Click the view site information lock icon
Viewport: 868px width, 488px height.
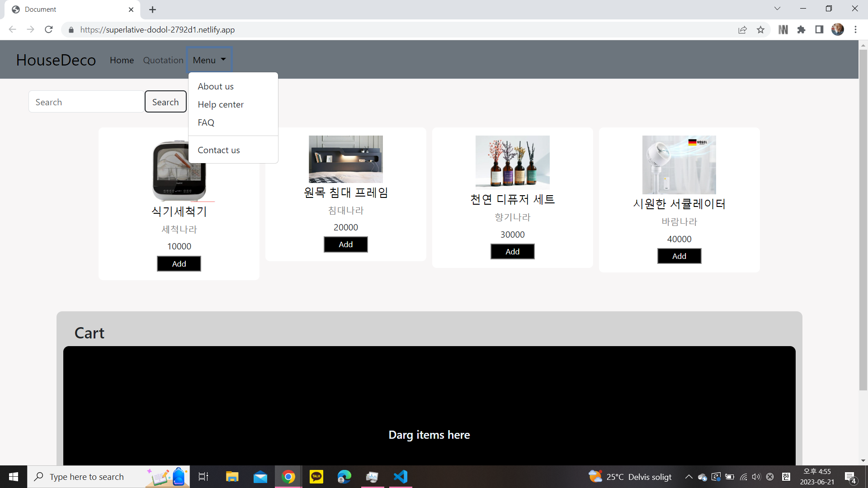click(x=71, y=29)
